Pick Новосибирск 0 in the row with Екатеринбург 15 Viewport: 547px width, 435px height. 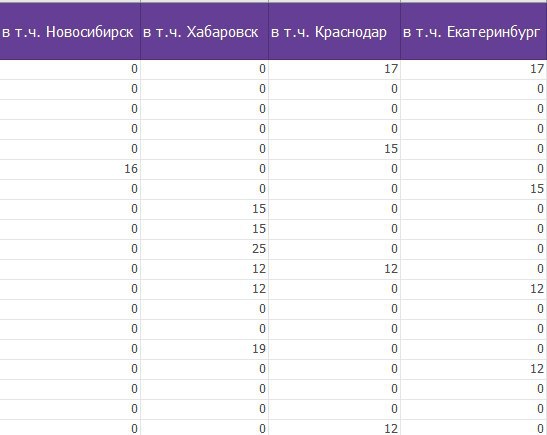point(70,189)
